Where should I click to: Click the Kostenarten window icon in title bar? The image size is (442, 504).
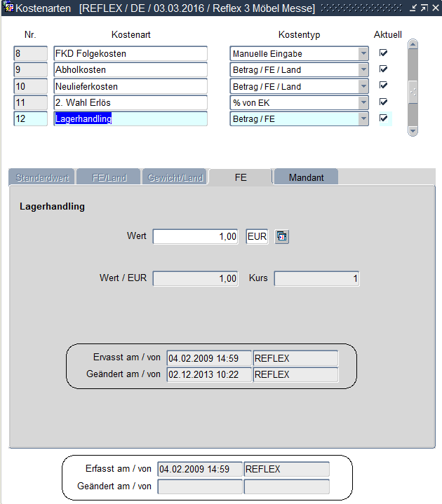click(x=9, y=8)
